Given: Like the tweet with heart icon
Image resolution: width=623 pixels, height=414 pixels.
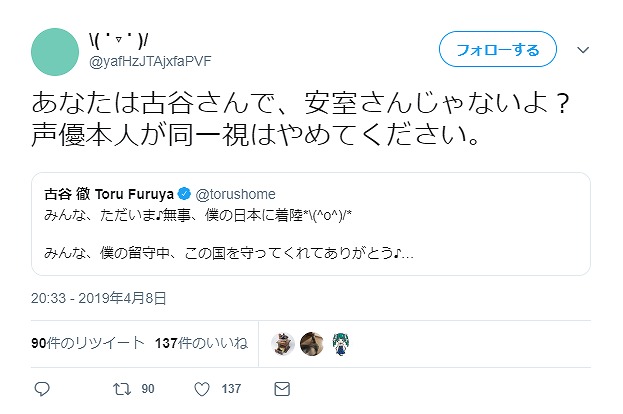Looking at the screenshot, I should (x=202, y=388).
